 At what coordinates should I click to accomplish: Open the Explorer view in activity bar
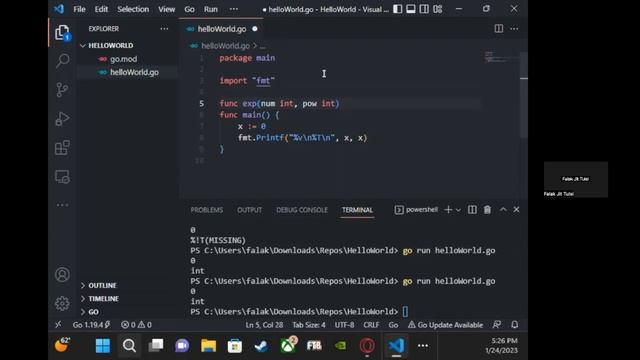[62, 33]
